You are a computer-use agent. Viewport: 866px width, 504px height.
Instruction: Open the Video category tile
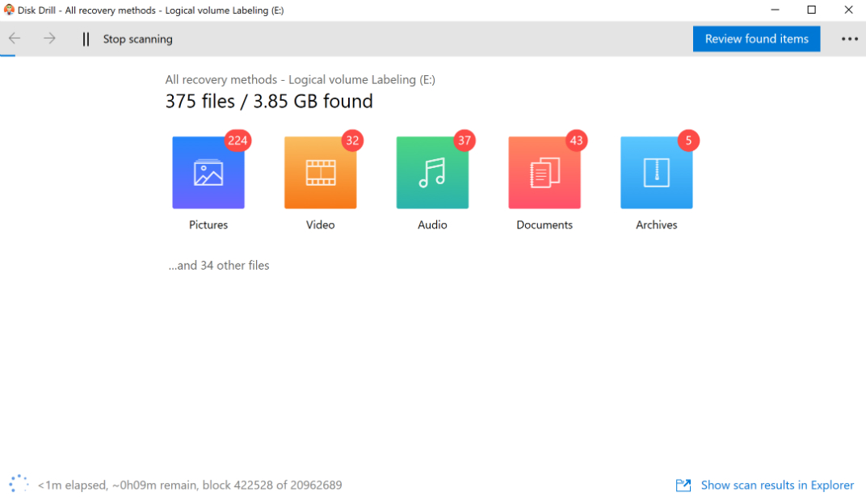[321, 173]
